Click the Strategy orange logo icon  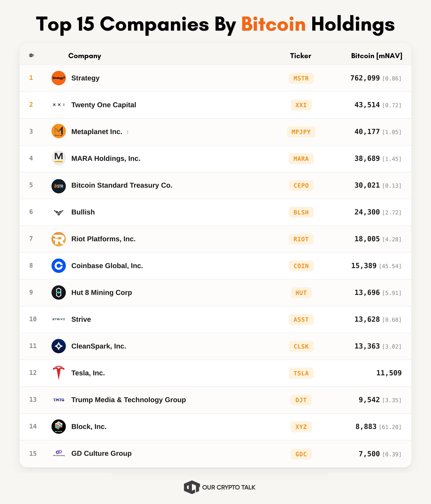tap(59, 78)
